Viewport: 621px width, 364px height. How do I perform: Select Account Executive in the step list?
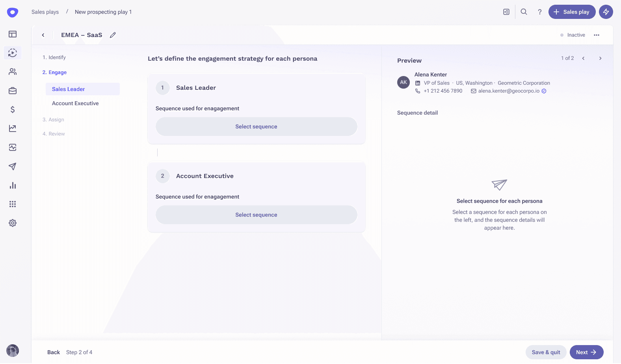[x=75, y=103]
